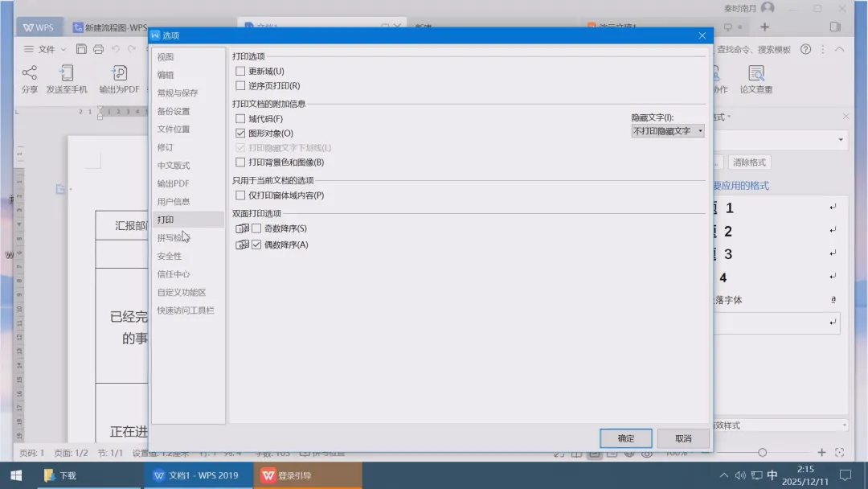Image resolution: width=868 pixels, height=489 pixels.
Task: Click the document navigation icon left of page
Action: pos(60,189)
